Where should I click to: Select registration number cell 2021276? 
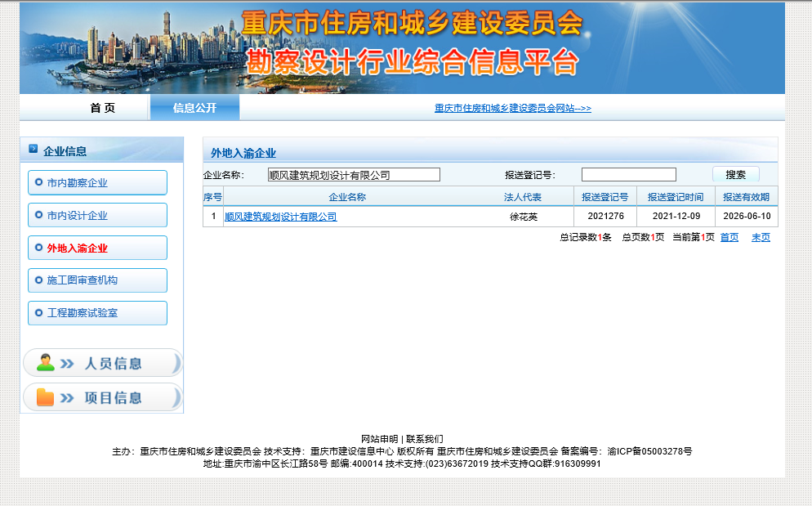606,216
